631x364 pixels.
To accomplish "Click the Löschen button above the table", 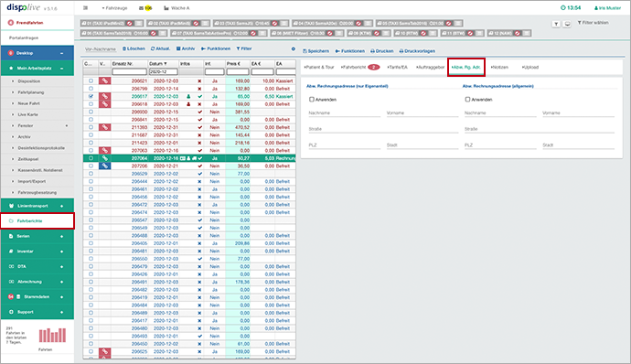I will coord(134,48).
